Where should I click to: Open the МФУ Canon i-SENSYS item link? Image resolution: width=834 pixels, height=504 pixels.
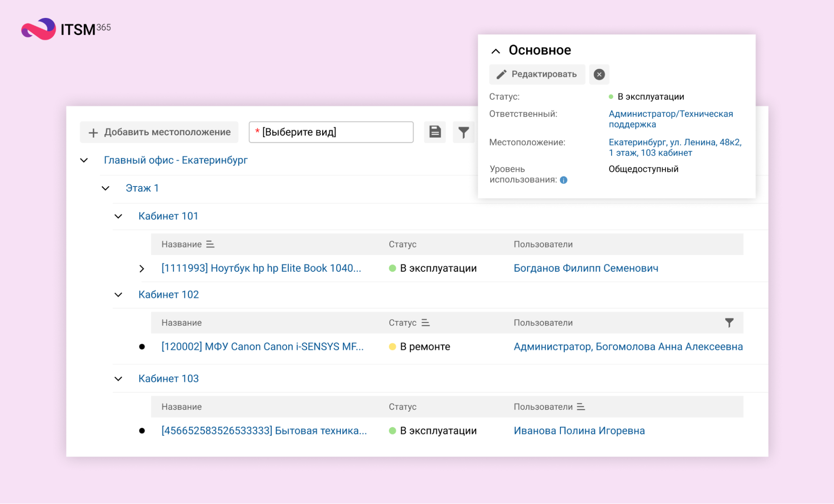pyautogui.click(x=262, y=346)
